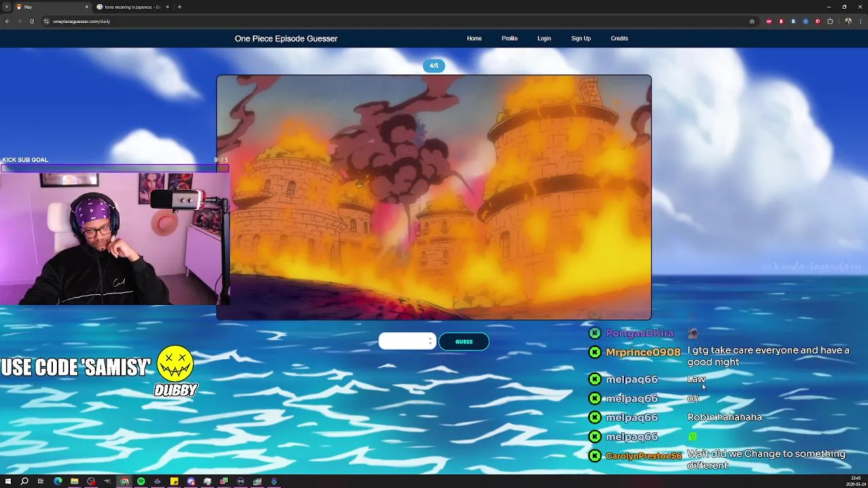The height and width of the screenshot is (488, 868).
Task: Bookmark this page with the star icon
Action: click(x=751, y=21)
